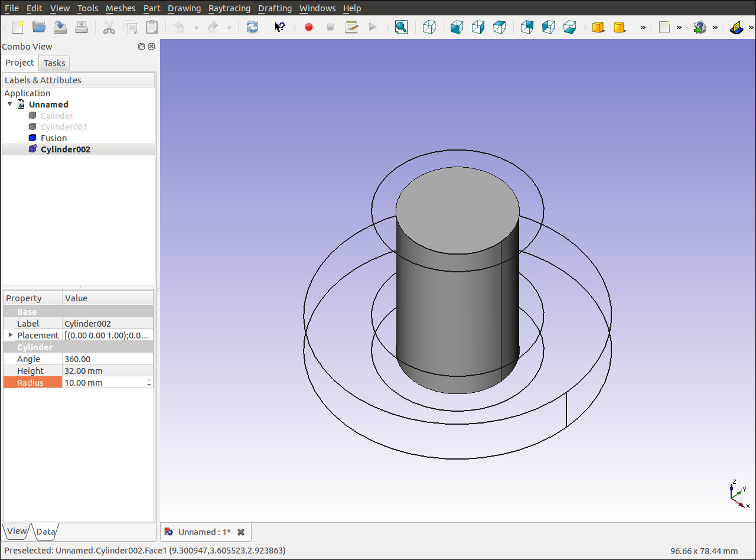Switch to Right view cube icon
Image resolution: width=756 pixels, height=560 pixels.
tap(478, 27)
